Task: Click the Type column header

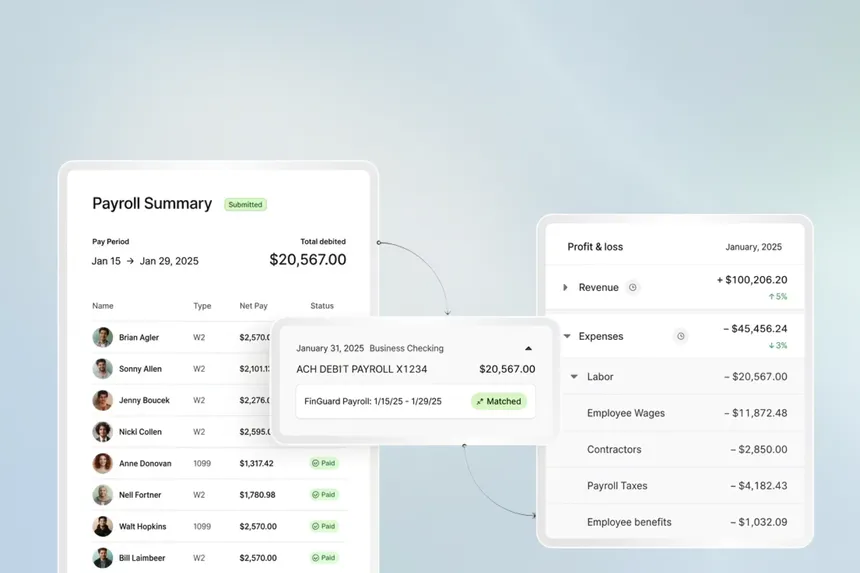Action: tap(202, 306)
